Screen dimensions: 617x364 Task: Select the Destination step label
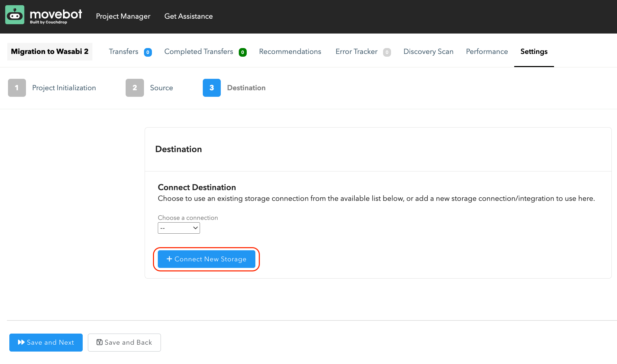click(246, 88)
